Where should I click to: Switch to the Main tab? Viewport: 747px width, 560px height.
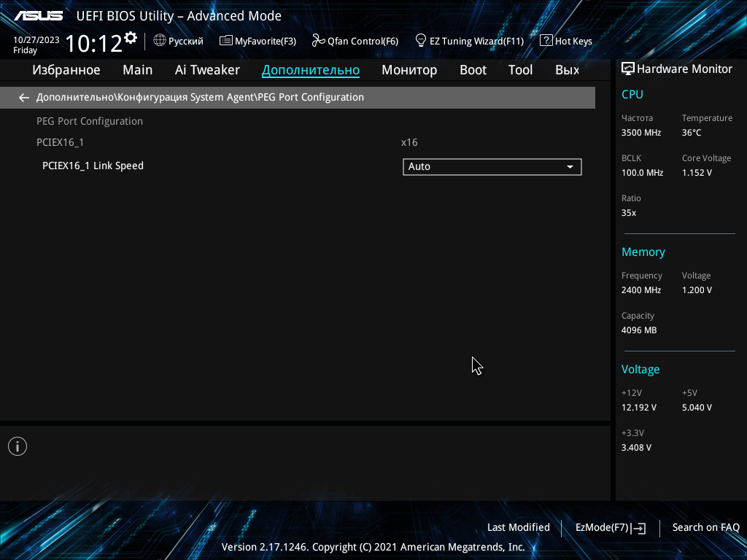coord(138,70)
